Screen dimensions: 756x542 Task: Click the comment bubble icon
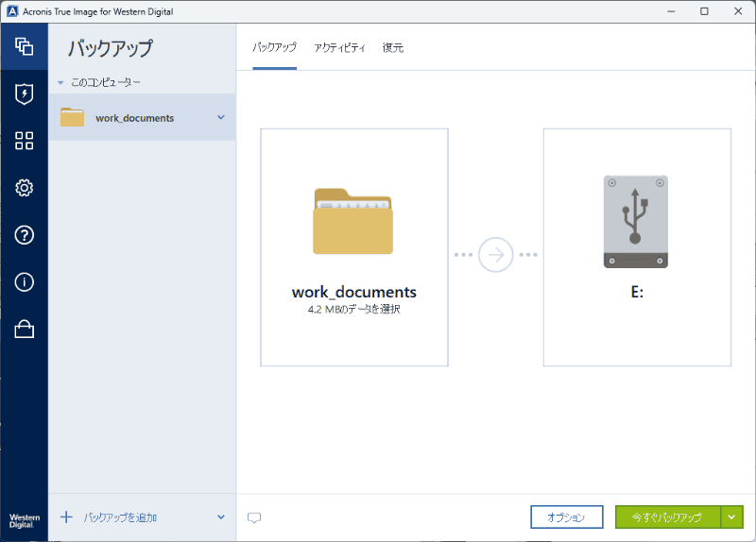coord(254,517)
